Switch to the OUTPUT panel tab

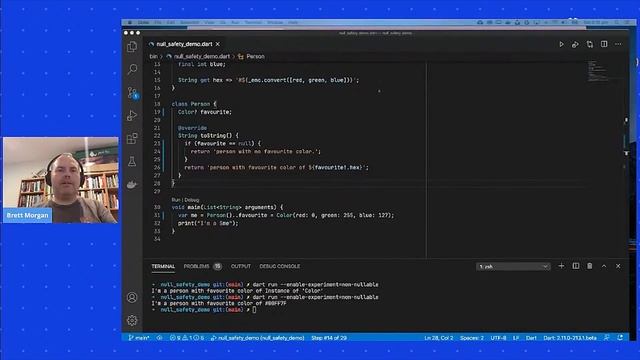[241, 267]
